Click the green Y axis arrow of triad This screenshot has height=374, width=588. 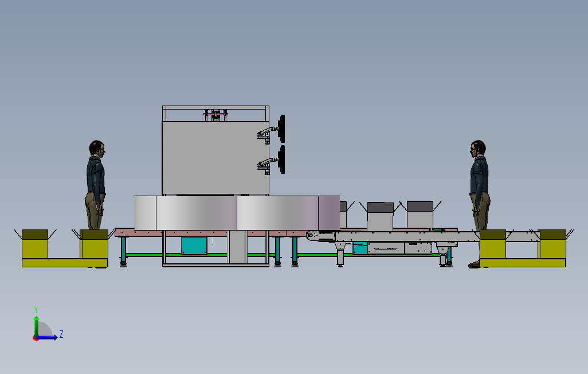[x=36, y=326]
